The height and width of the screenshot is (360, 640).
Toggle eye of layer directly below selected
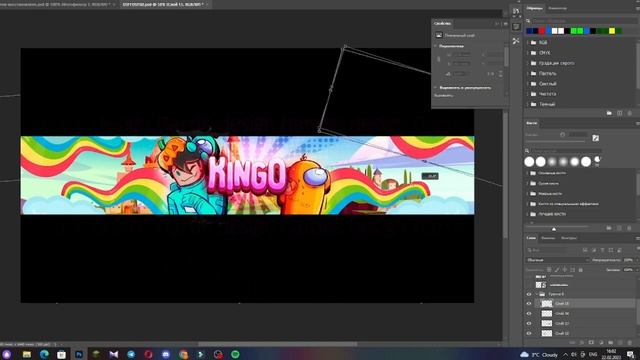coord(529,313)
